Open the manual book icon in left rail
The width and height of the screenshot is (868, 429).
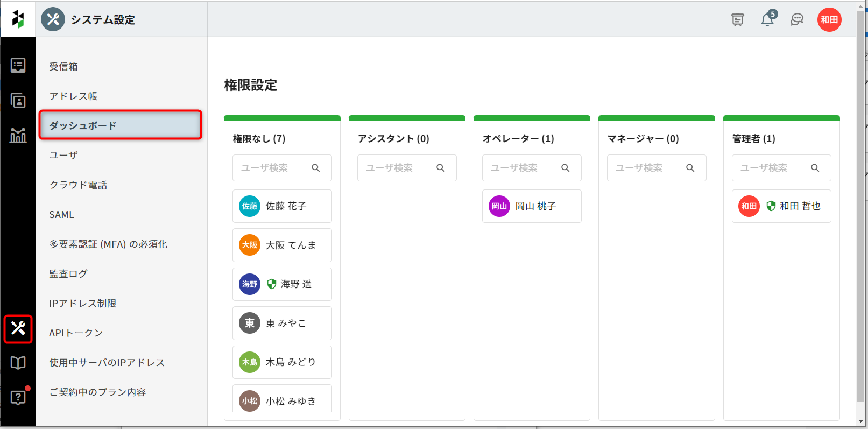coord(18,363)
